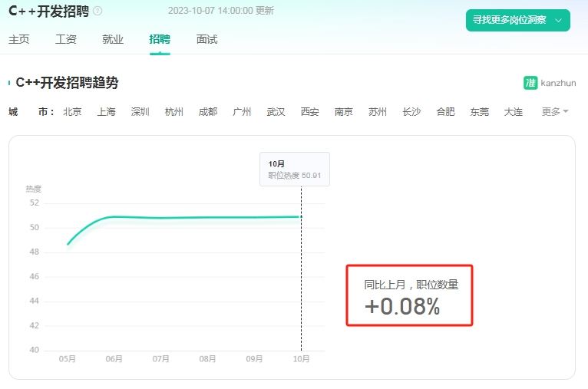Click the 06月 label on chart axis
Screen dimensions: 588x389
(114, 359)
